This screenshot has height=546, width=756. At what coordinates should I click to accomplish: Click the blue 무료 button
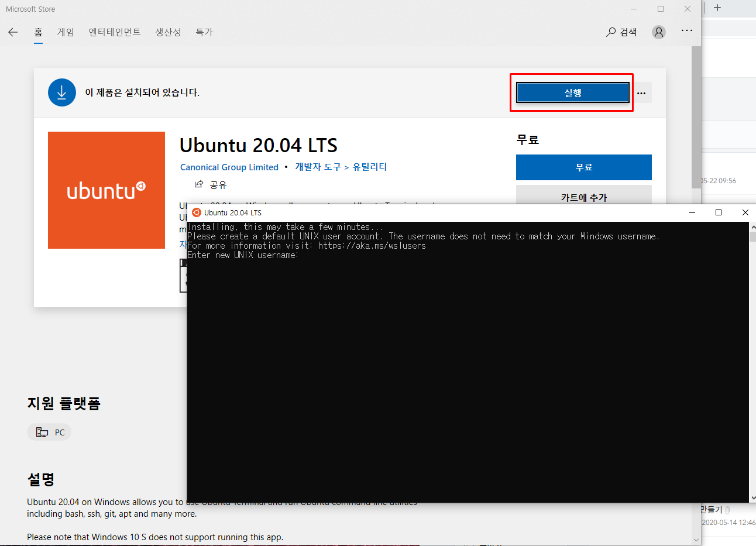tap(584, 167)
